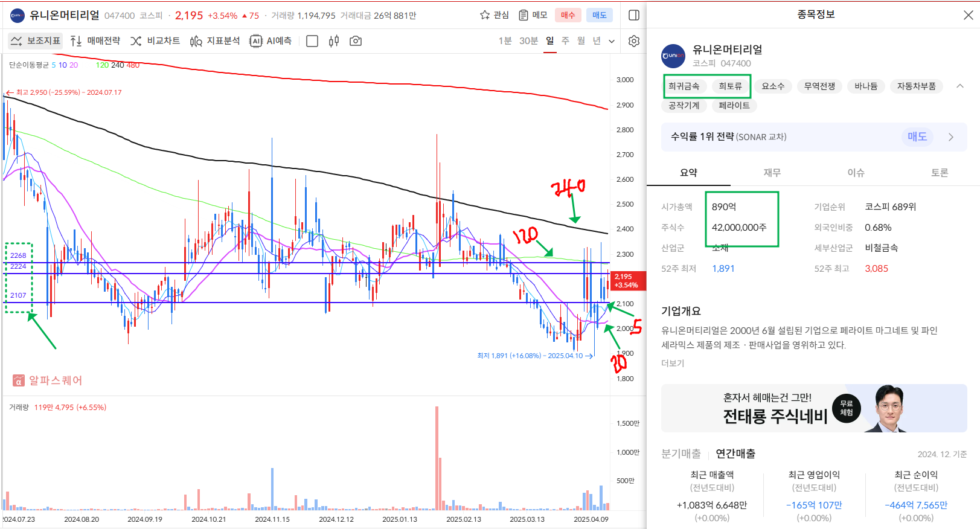Switch to the 이슈 tab
The image size is (980, 529).
pos(856,173)
